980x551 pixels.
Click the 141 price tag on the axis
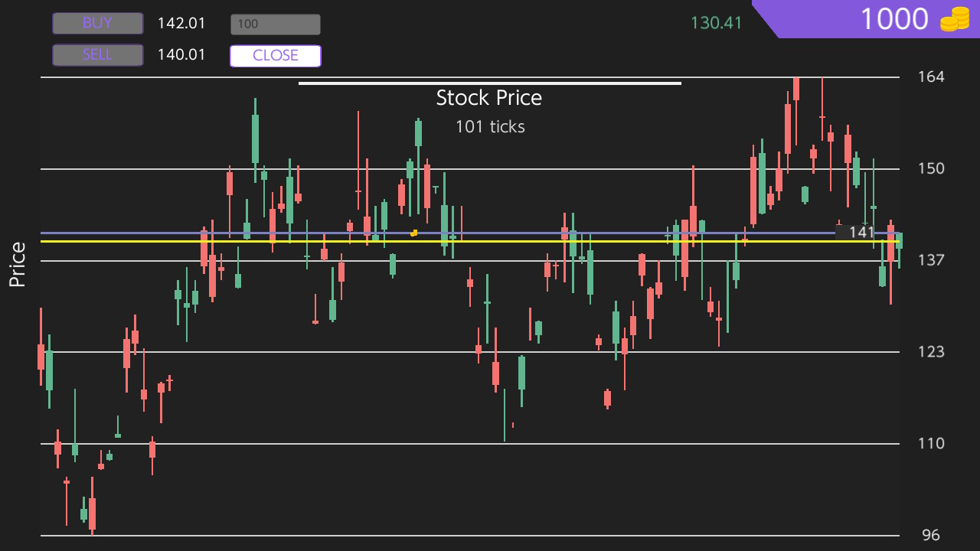point(861,232)
